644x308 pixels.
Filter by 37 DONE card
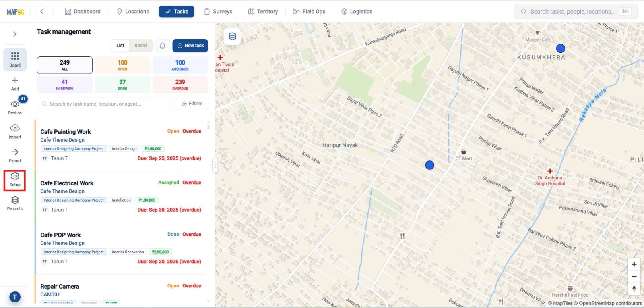pyautogui.click(x=122, y=85)
